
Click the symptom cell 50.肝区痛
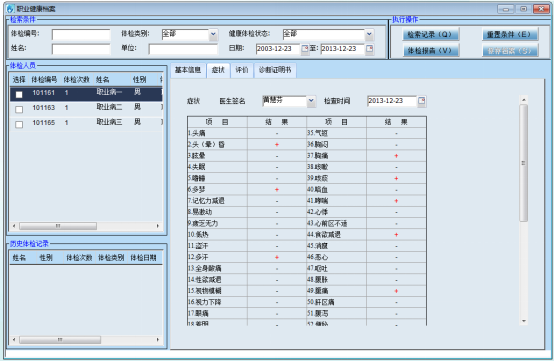pos(336,302)
